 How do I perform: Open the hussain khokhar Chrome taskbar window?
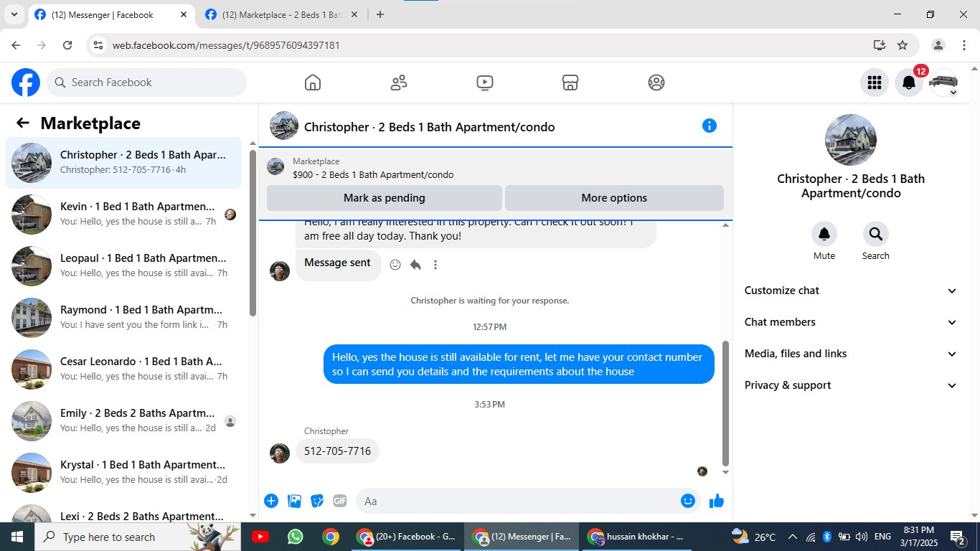(636, 537)
